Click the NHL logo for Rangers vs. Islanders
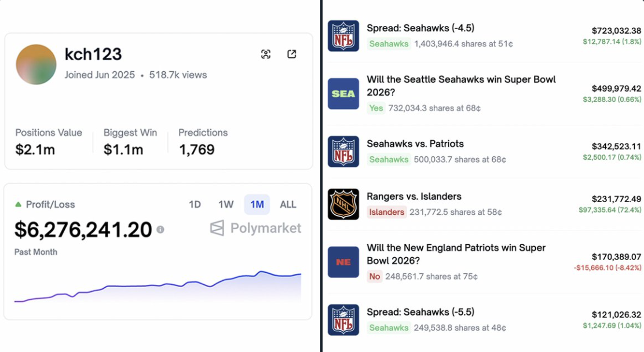The image size is (644, 352). pyautogui.click(x=343, y=204)
